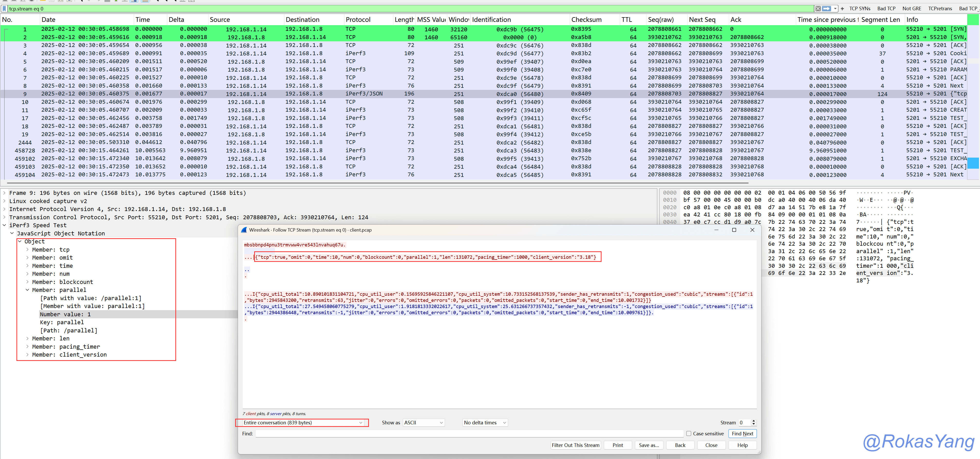Open the Show as ASCII dropdown
The height and width of the screenshot is (459, 980).
[423, 423]
